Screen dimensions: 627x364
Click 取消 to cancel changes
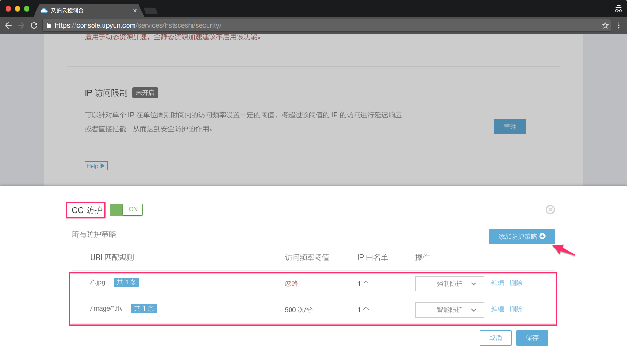point(495,338)
